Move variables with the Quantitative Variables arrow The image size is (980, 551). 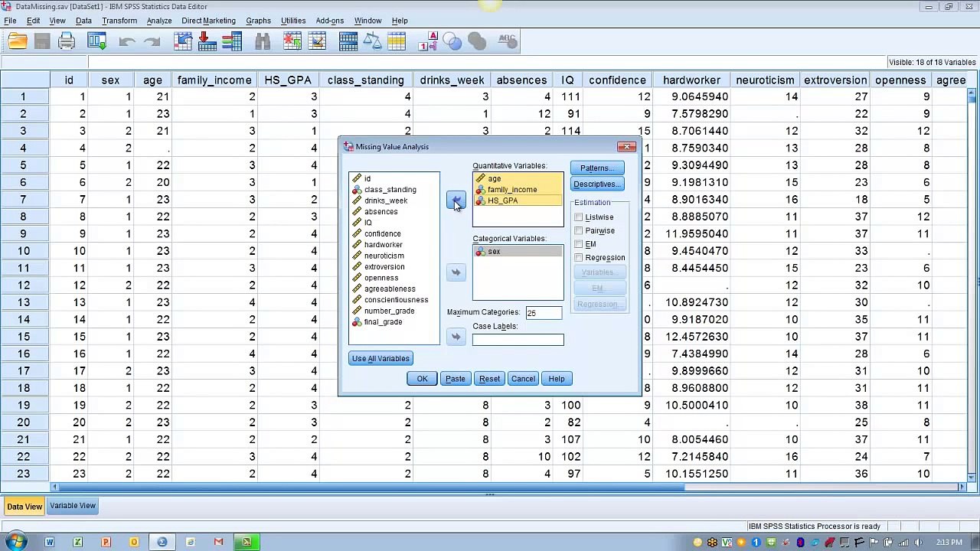tap(456, 201)
